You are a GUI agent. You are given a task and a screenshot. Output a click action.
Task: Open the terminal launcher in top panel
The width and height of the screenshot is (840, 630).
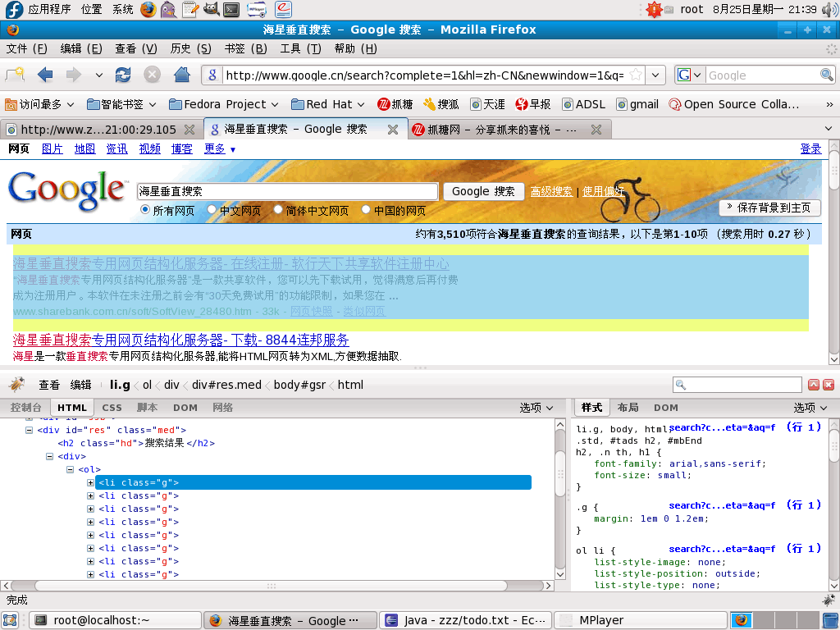pos(231,9)
